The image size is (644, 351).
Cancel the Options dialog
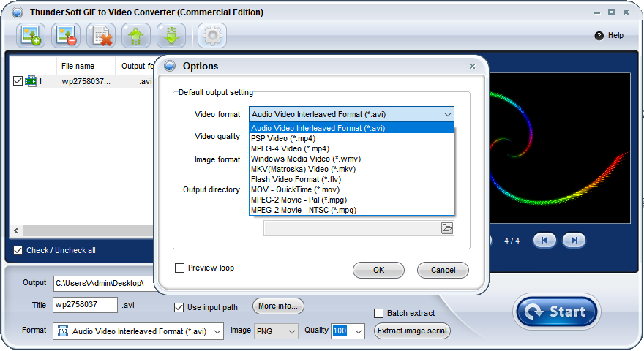click(443, 270)
